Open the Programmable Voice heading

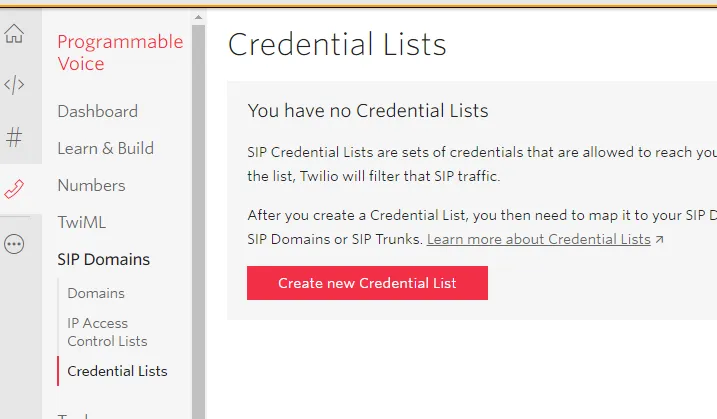(x=120, y=52)
